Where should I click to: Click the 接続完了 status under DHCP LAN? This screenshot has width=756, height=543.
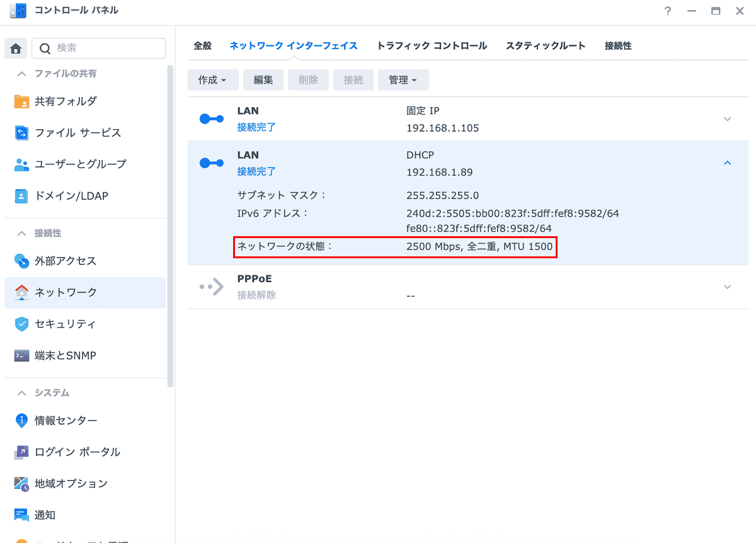click(x=256, y=171)
